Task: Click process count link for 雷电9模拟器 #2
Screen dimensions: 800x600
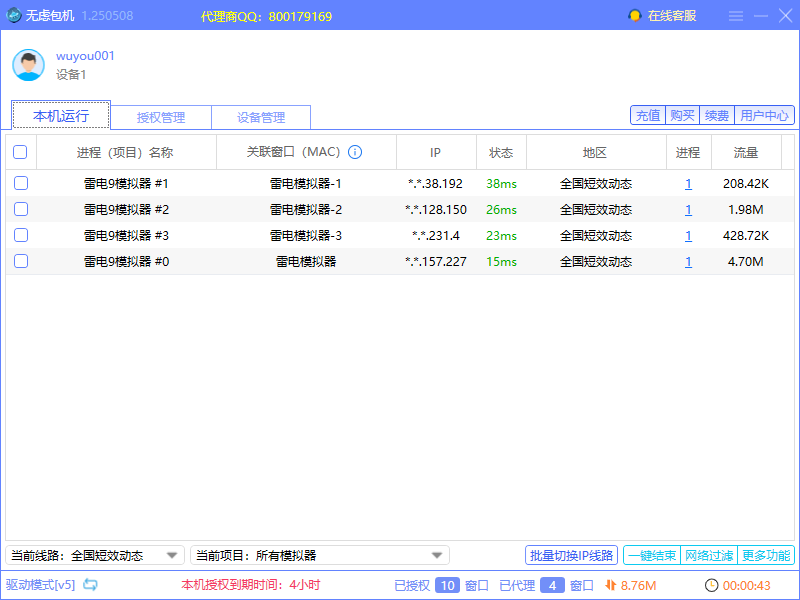Action: pos(688,210)
